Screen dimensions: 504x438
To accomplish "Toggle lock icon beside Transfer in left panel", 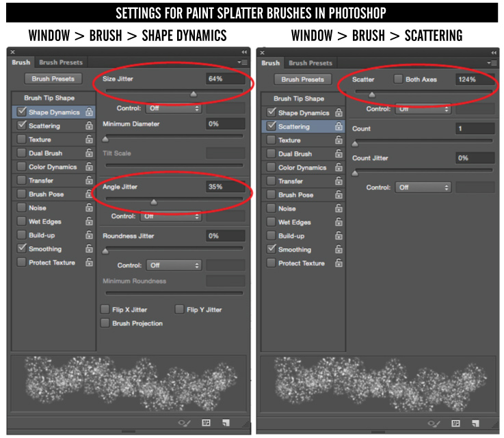I will pos(89,180).
